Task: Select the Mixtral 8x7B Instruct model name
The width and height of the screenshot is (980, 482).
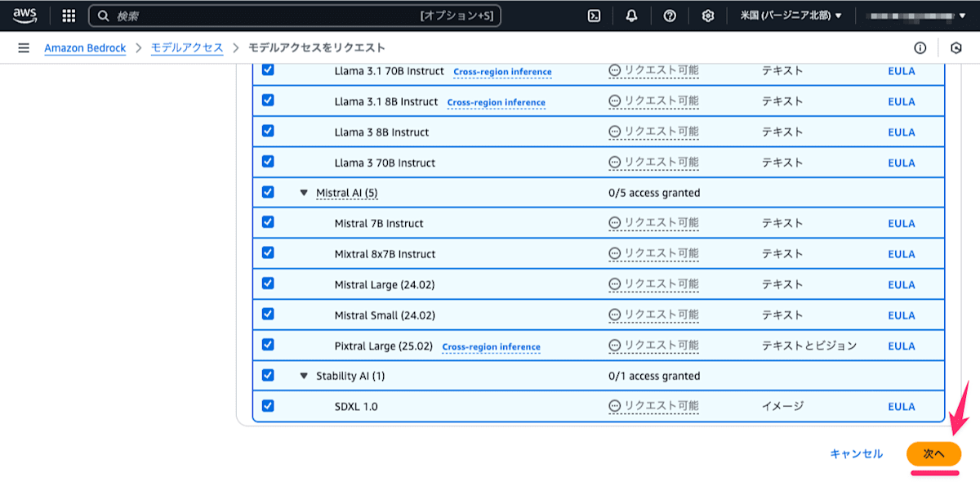Action: [385, 254]
